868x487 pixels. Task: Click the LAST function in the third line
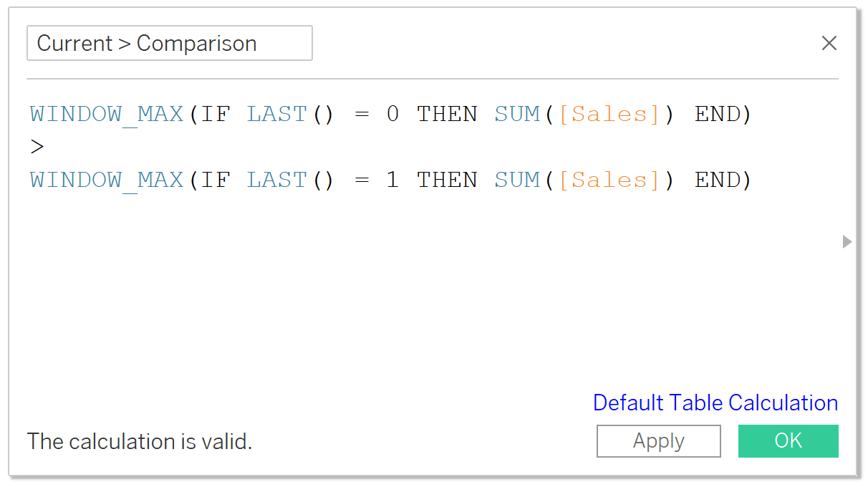tap(276, 180)
